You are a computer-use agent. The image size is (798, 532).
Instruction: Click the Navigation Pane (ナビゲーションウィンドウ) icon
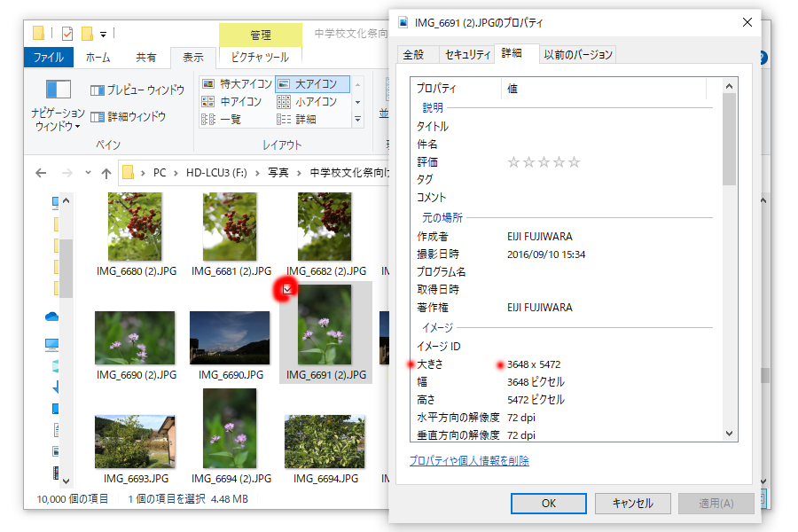pyautogui.click(x=58, y=90)
